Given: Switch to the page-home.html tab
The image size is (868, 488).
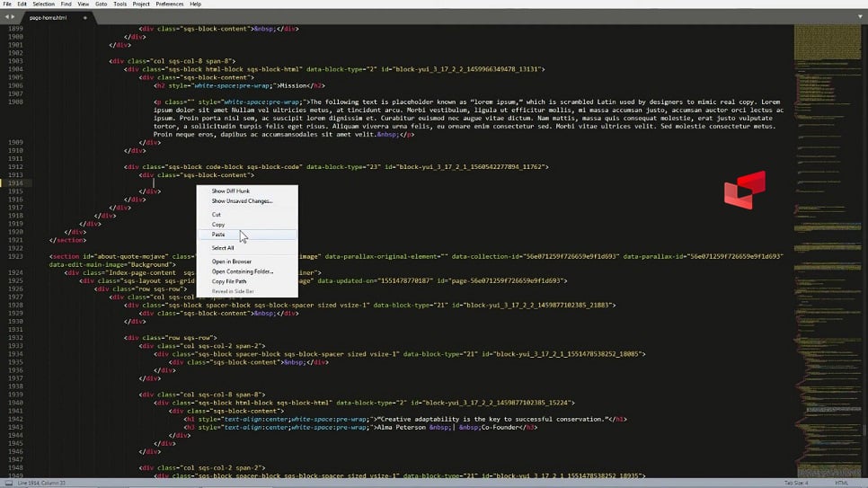Looking at the screenshot, I should point(48,17).
